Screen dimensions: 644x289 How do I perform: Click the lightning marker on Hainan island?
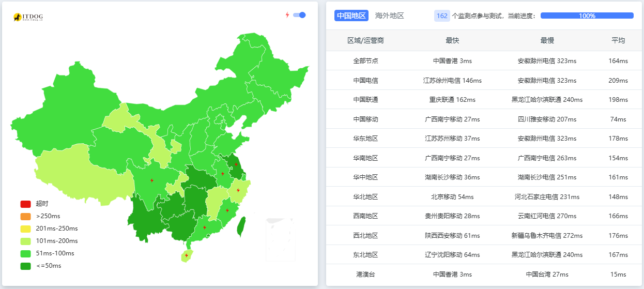click(x=186, y=255)
